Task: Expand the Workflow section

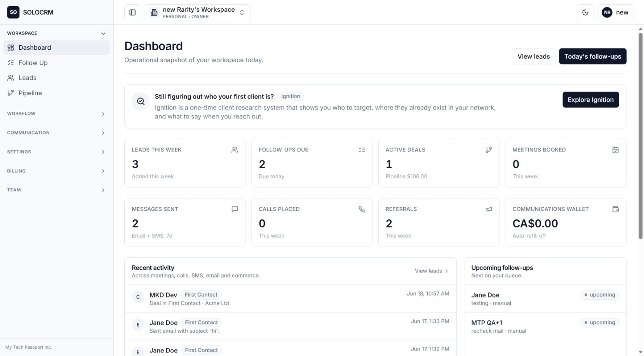Action: pyautogui.click(x=57, y=114)
